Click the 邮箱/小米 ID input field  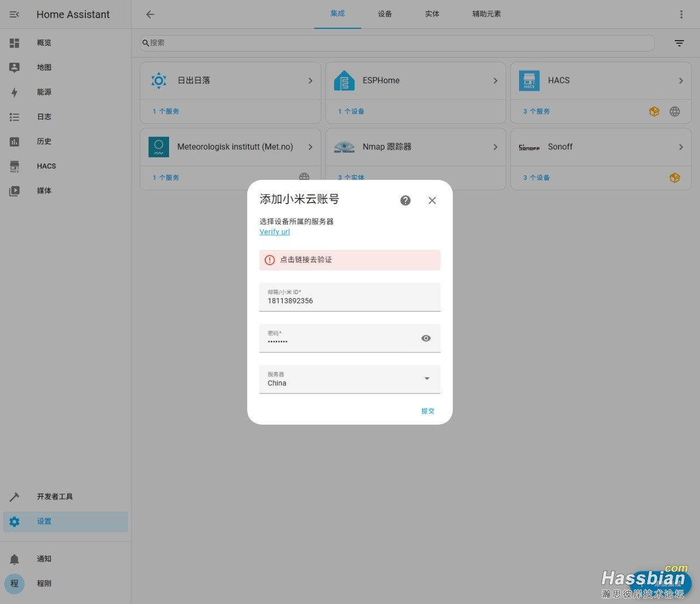coord(349,297)
